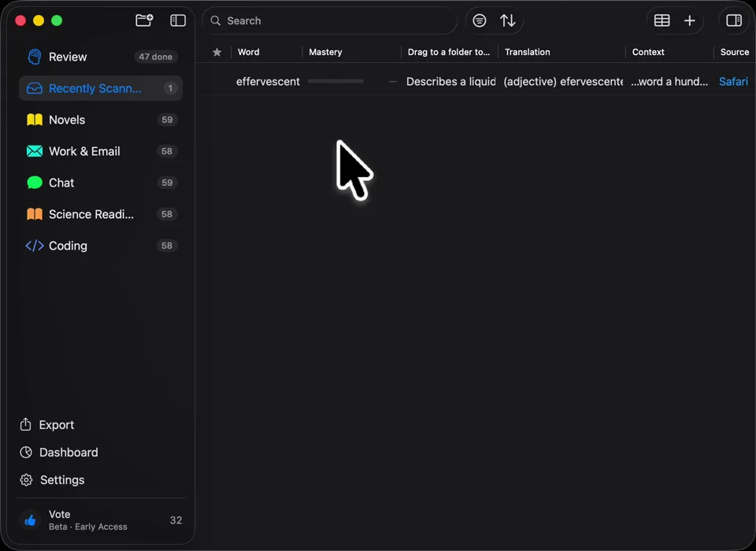
Task: Click the Review brain icon
Action: click(x=34, y=57)
